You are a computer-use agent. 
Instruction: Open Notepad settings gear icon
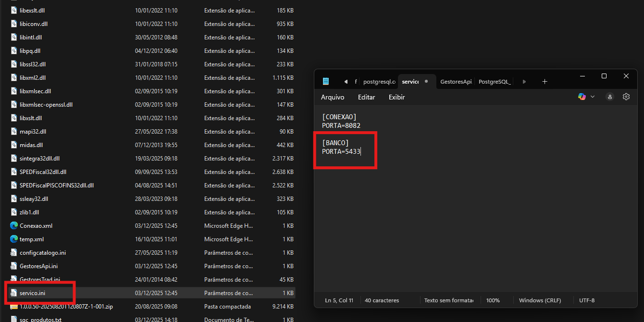point(626,97)
